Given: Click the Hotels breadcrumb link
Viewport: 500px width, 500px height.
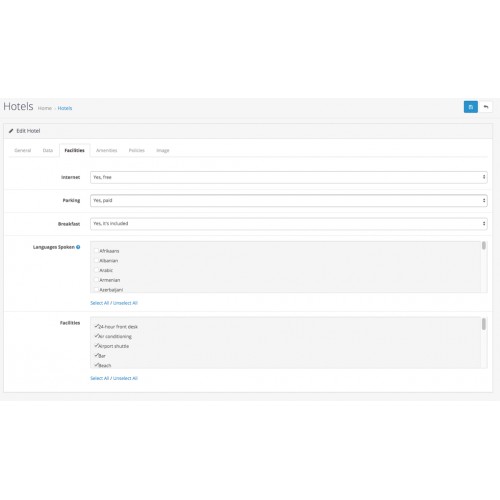Looking at the screenshot, I should click(x=65, y=108).
